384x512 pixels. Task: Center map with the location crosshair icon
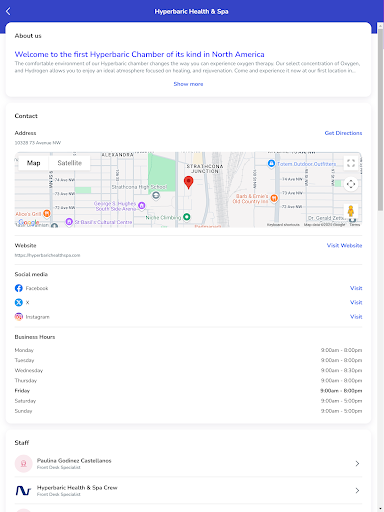[x=351, y=184]
